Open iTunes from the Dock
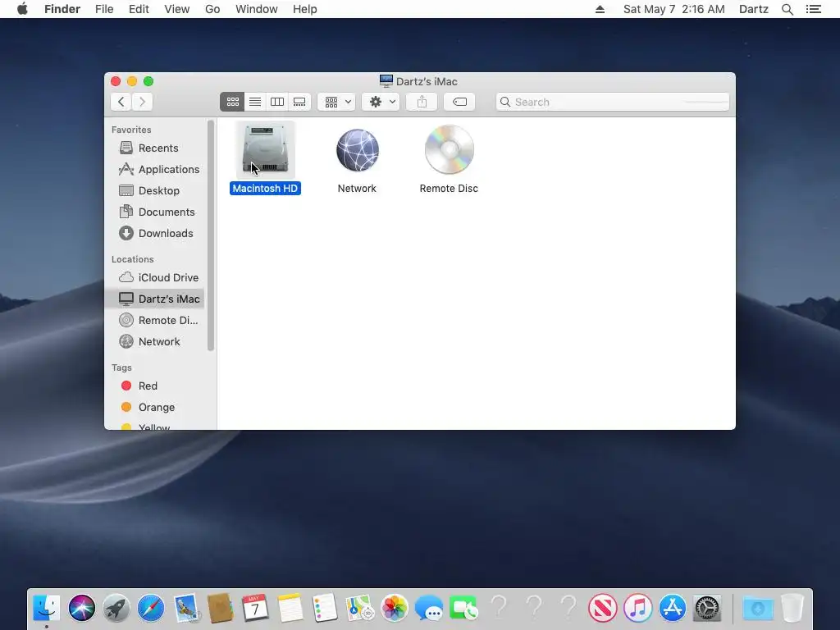Viewport: 840px width, 630px height. (x=637, y=608)
